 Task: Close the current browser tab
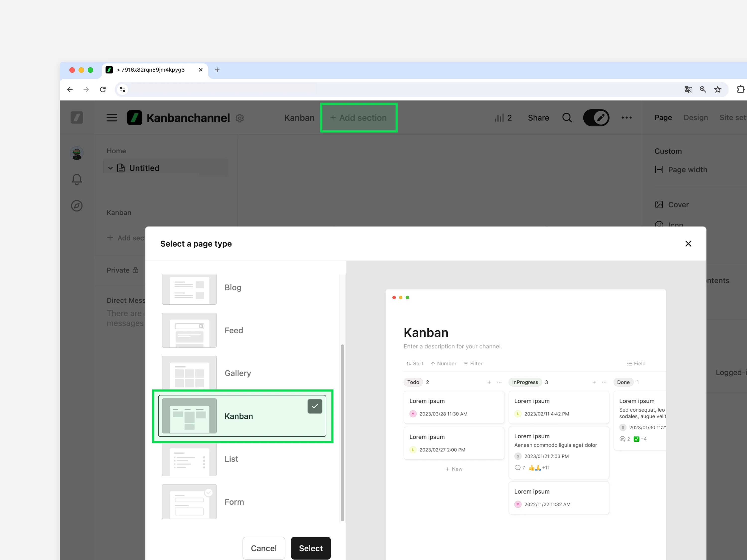(201, 70)
